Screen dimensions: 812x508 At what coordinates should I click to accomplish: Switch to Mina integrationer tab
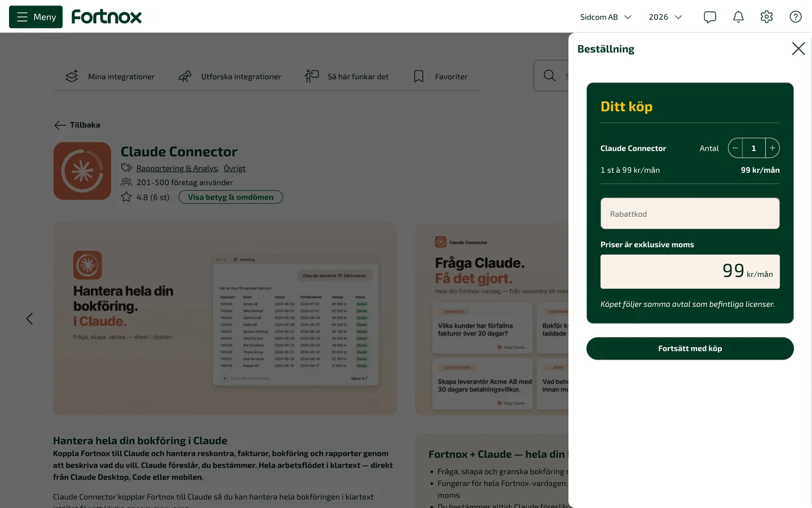click(x=110, y=76)
